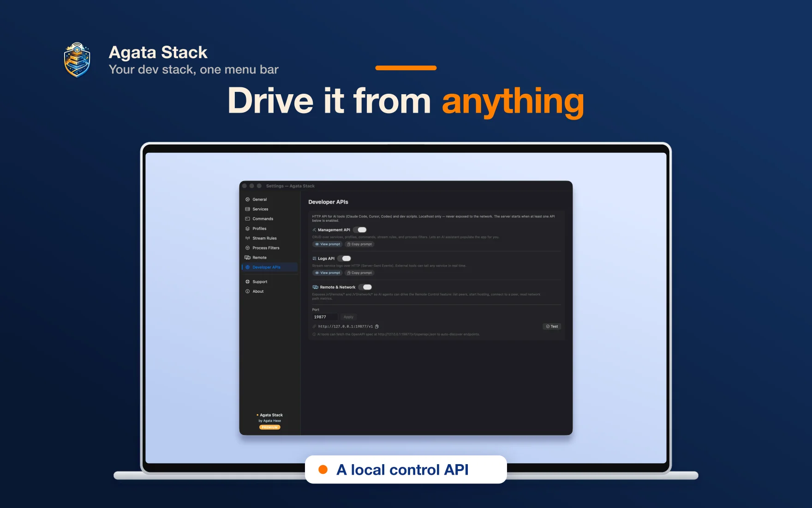This screenshot has height=508, width=812.
Task: Switch to the Remote settings section
Action: (270, 258)
